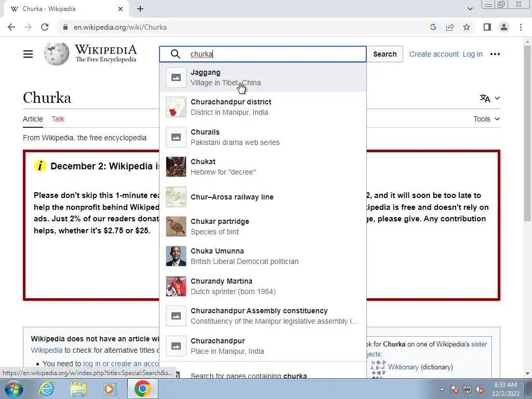Pick the Churandy Martina suggestion
This screenshot has width=532, height=399.
click(263, 286)
